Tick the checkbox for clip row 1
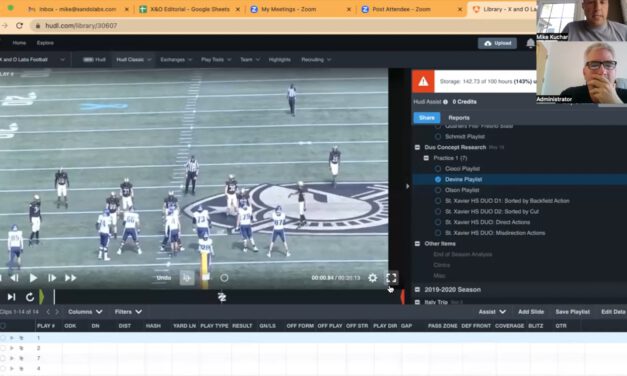This screenshot has width=627, height=376. (x=3, y=338)
